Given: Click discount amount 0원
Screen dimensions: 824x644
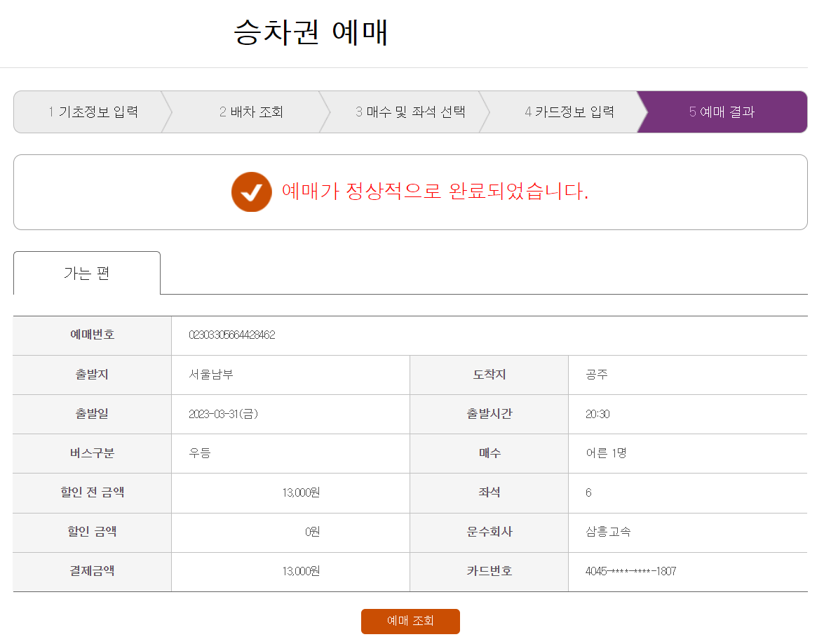Looking at the screenshot, I should [x=312, y=532].
